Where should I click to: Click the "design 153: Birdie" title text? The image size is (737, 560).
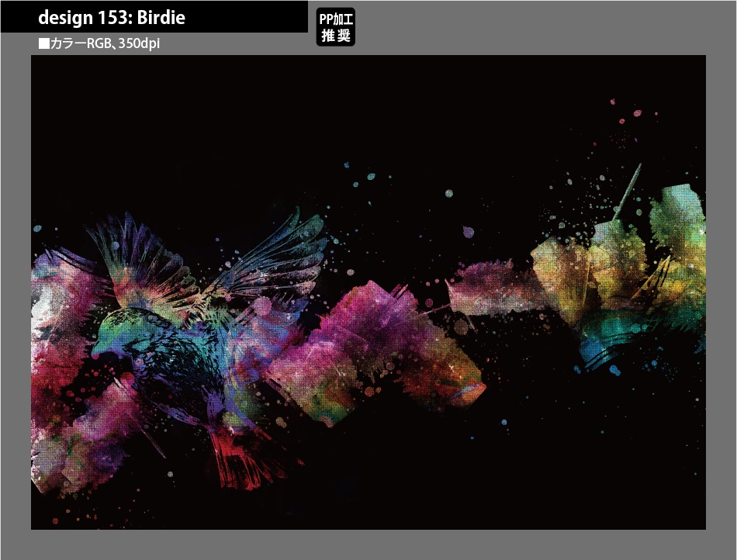[x=112, y=17]
